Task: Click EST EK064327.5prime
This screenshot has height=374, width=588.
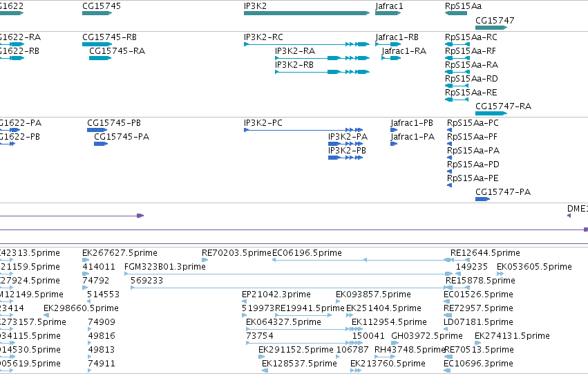Action: click(x=283, y=322)
